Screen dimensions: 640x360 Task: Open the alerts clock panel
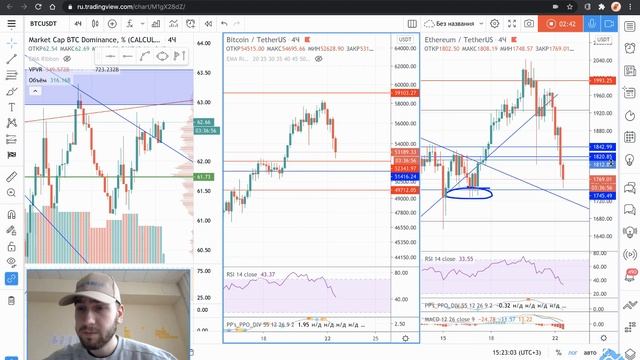(x=629, y=48)
